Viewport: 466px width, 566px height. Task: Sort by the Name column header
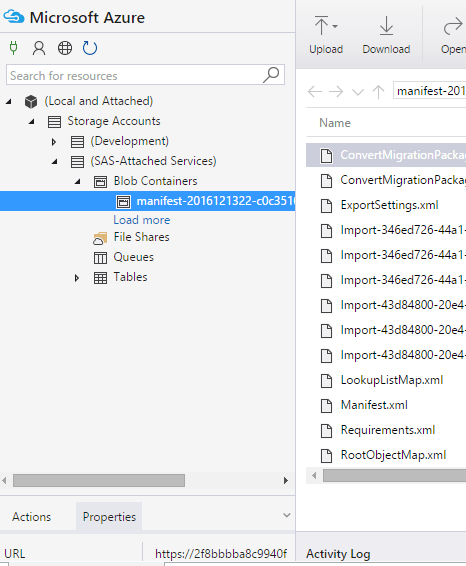coord(335,123)
